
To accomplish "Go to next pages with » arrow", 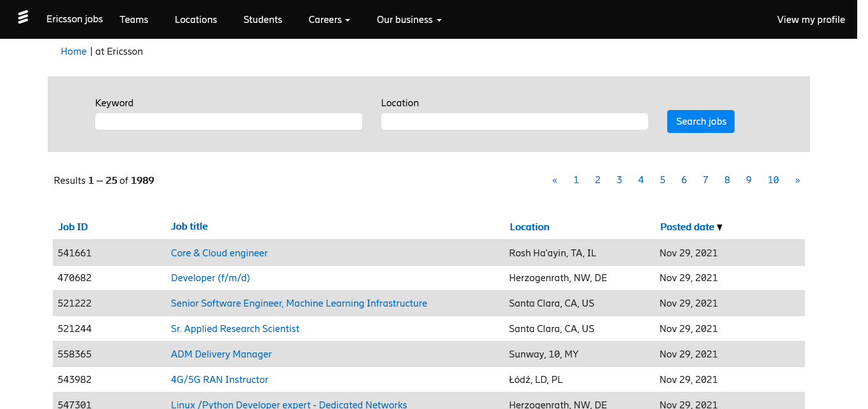I will (797, 180).
